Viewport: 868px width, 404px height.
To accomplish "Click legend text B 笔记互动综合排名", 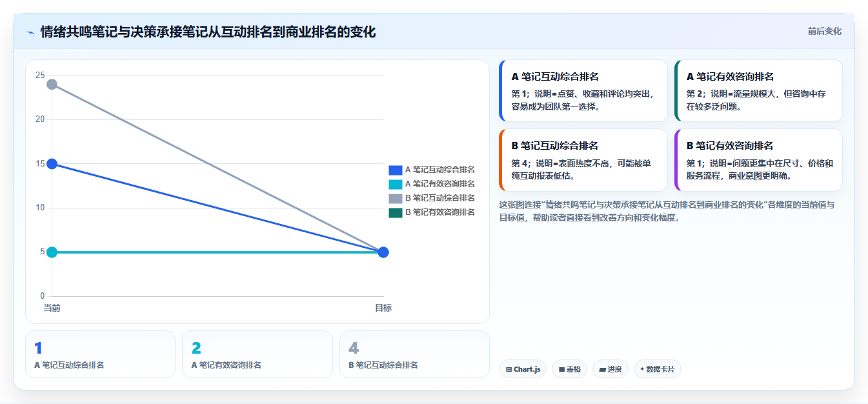I will [440, 198].
